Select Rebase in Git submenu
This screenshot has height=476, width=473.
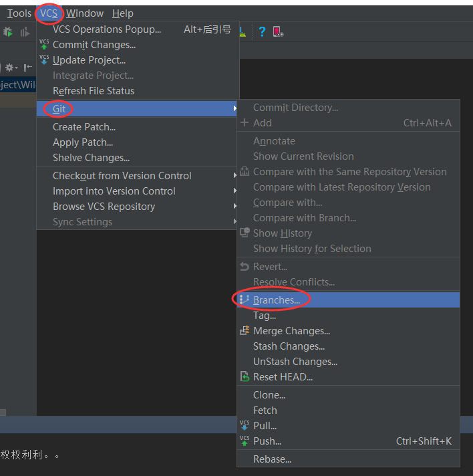pyautogui.click(x=348, y=459)
